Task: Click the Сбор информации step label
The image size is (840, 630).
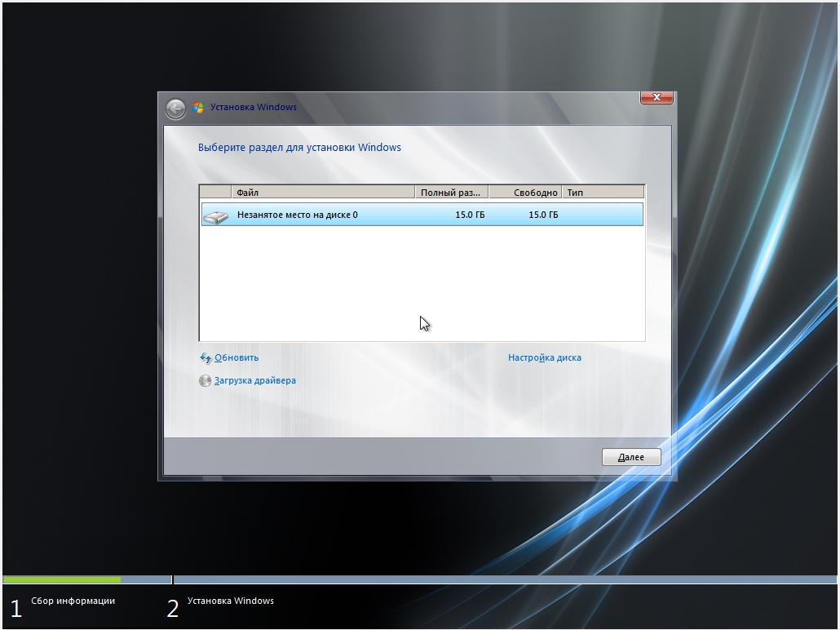Action: [x=73, y=601]
